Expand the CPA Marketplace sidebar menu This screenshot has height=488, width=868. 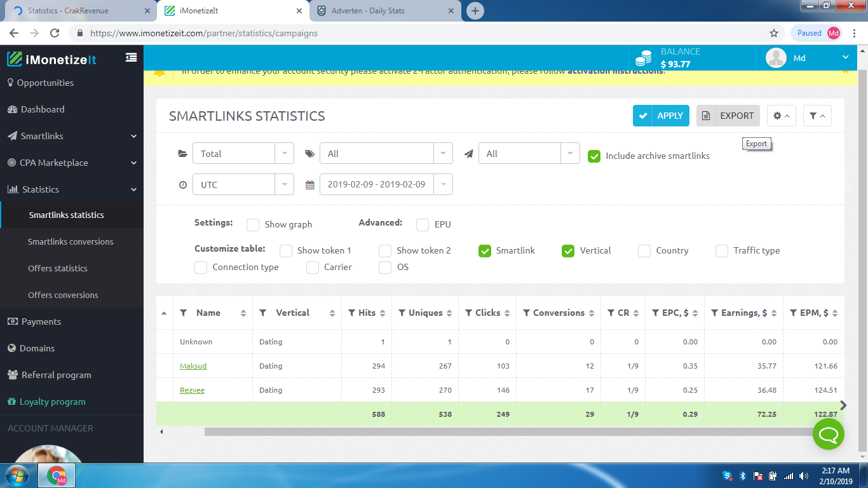coord(72,163)
